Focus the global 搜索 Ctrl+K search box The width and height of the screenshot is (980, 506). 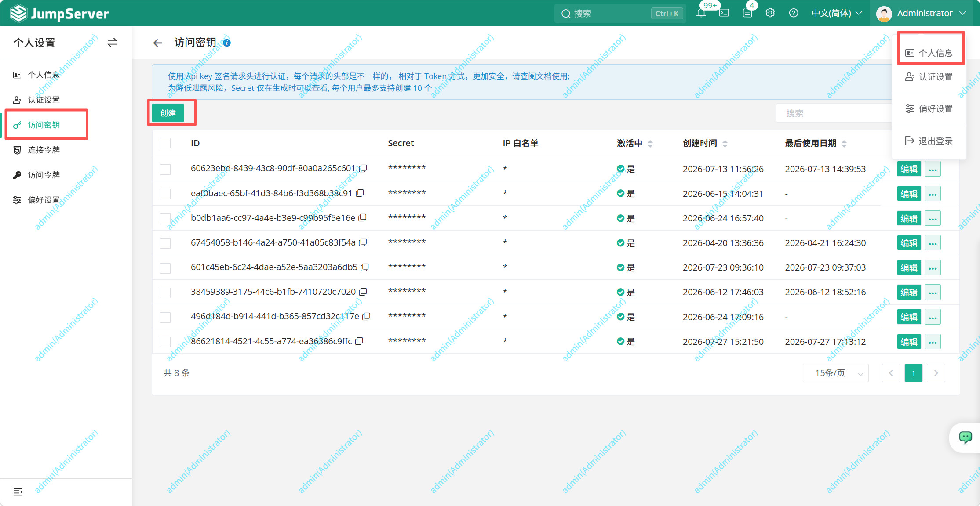click(x=620, y=14)
